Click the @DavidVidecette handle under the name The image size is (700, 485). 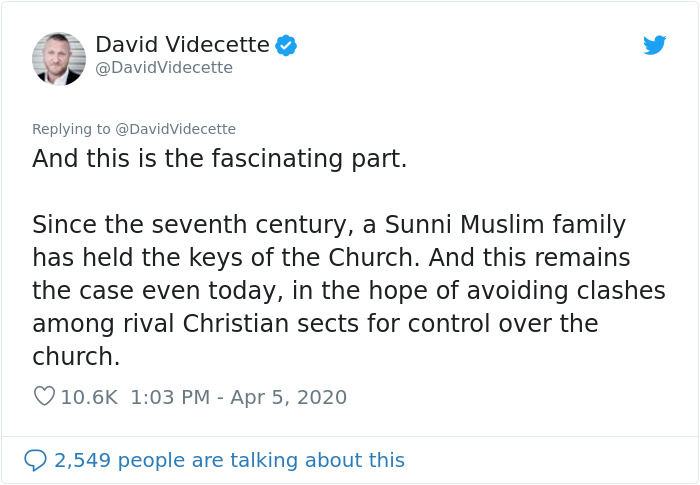164,68
